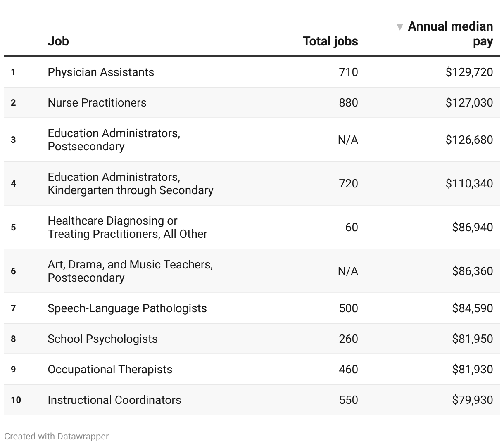Open the Created with Datawrapper link
This screenshot has width=504, height=446.
pos(57,437)
